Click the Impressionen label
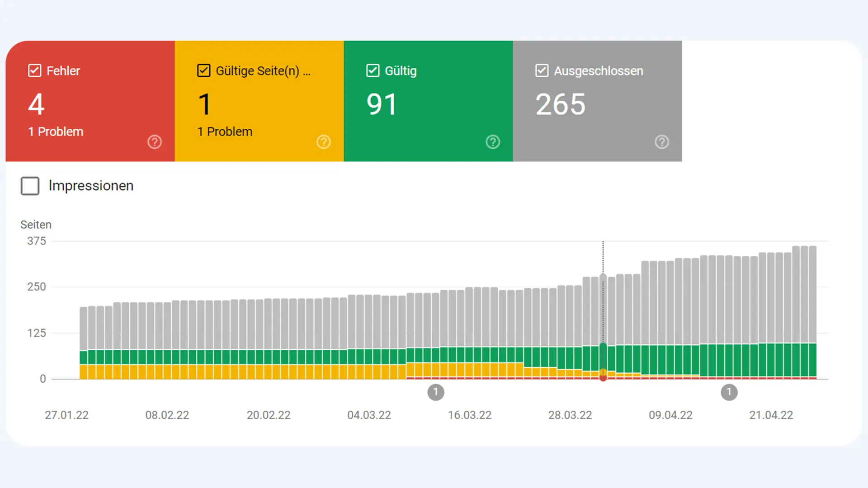 click(x=91, y=186)
